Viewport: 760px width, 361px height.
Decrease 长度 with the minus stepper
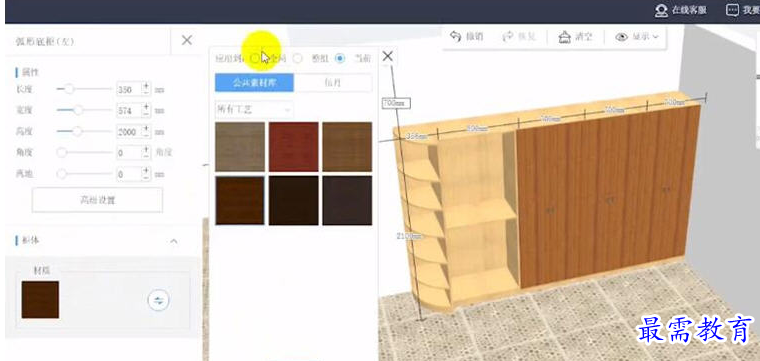click(146, 93)
